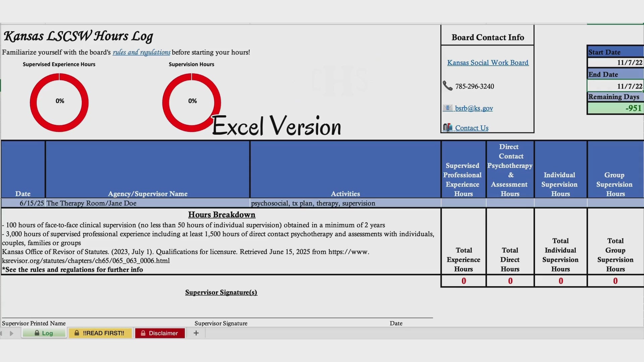Click the Total Experience Hours zero value
This screenshot has height=362, width=644.
pos(464,281)
